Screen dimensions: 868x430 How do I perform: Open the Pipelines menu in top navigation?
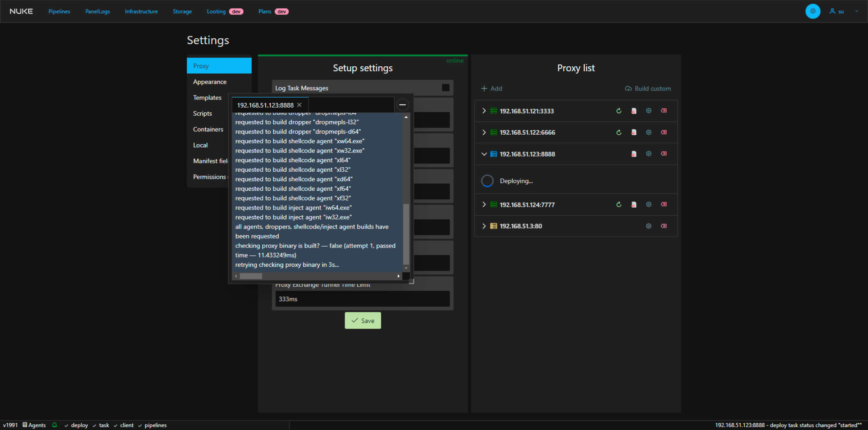[59, 12]
